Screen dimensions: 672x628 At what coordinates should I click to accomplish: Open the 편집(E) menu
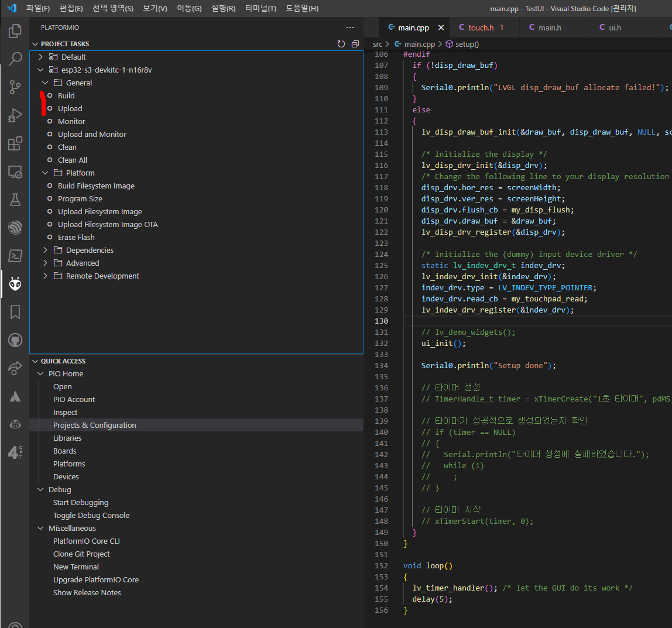tap(71, 8)
